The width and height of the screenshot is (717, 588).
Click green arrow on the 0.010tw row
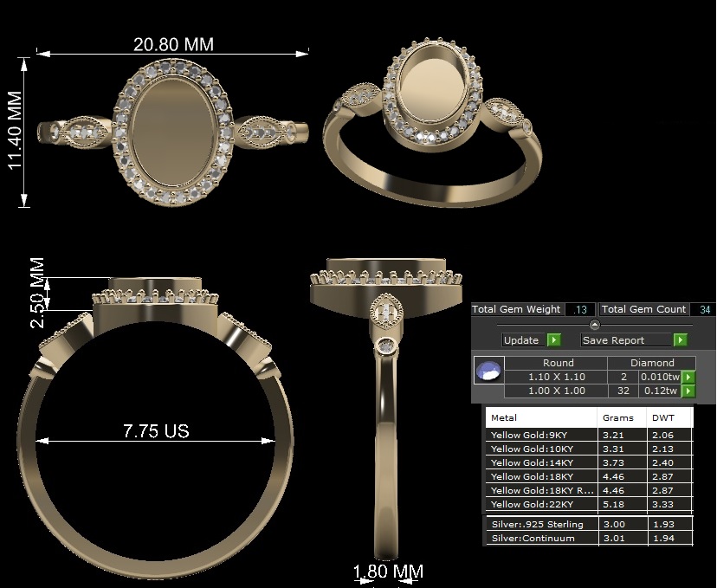coord(688,378)
